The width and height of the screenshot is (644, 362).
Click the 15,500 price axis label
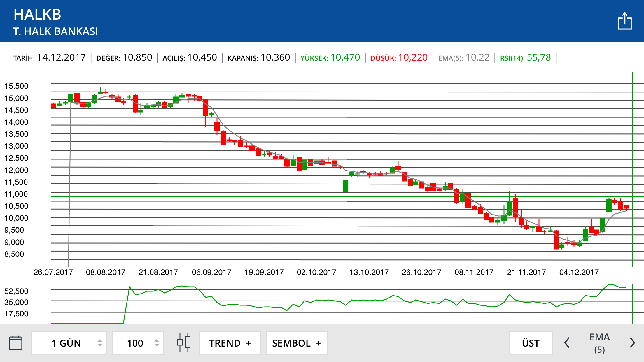(16, 86)
